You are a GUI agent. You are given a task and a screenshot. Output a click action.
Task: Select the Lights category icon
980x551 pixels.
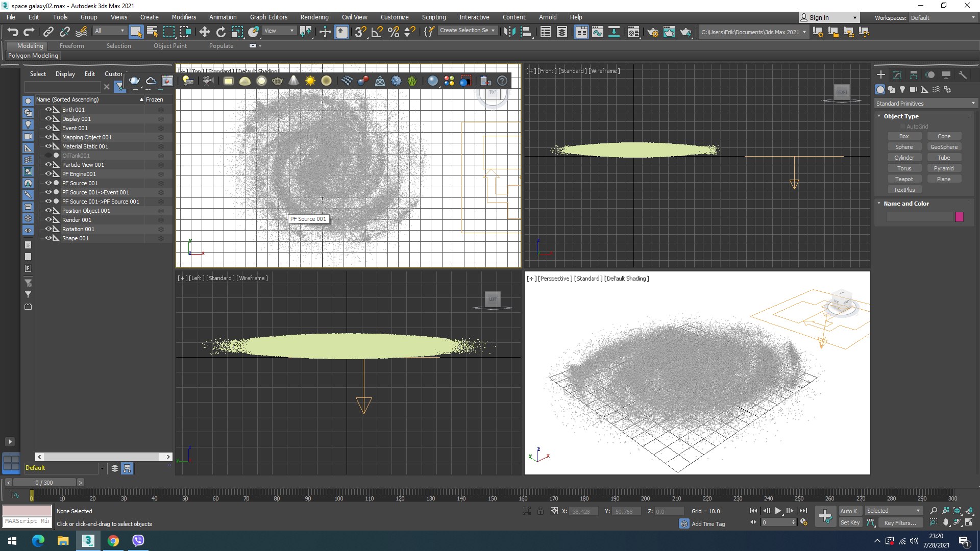tap(902, 89)
